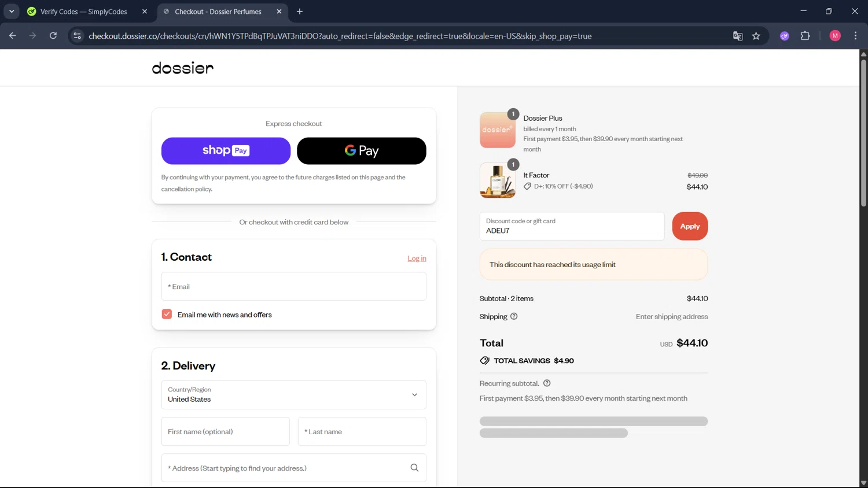This screenshot has height=488, width=868.
Task: Click the Total Savings tag icon
Action: pos(485,360)
